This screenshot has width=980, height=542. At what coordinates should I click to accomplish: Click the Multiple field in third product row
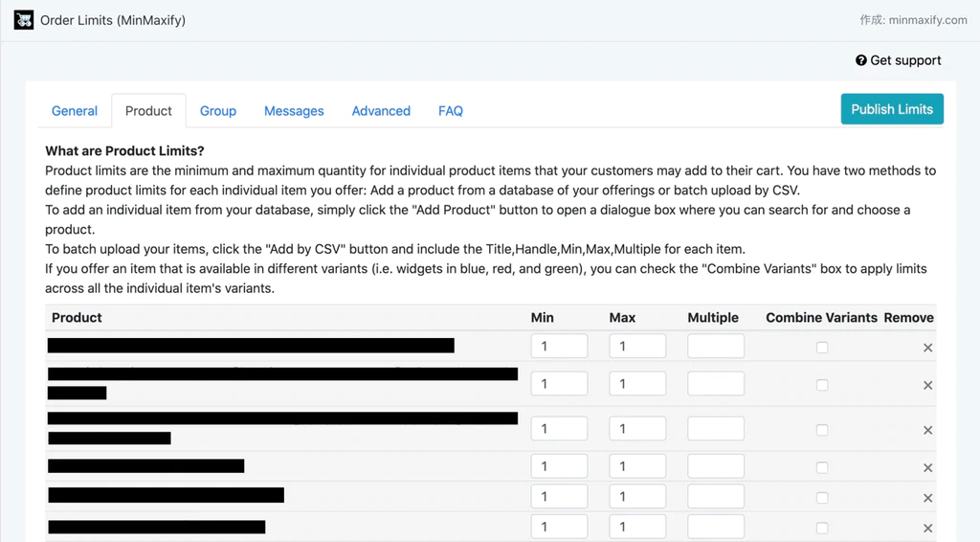[x=716, y=429]
